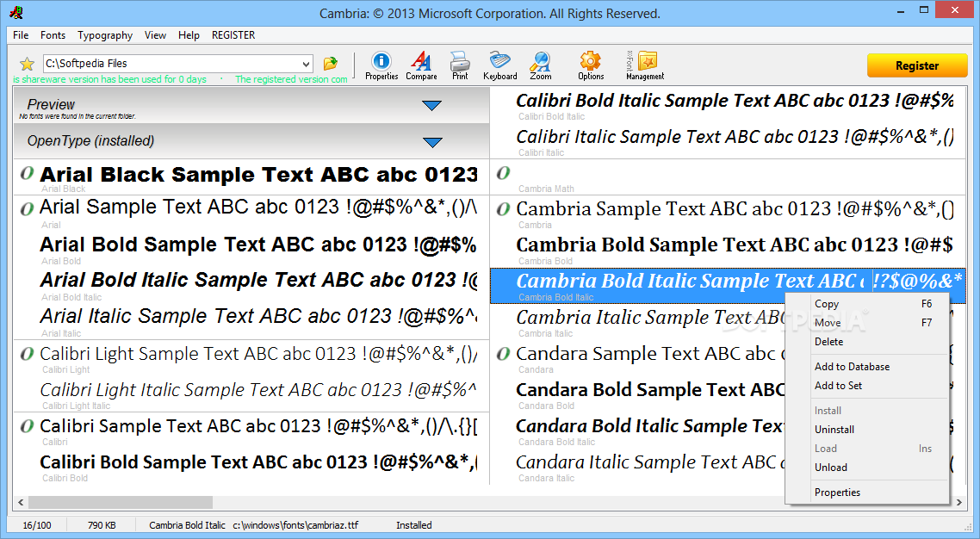
Task: Click the OpenType icon beside Calibri Light
Action: (27, 354)
